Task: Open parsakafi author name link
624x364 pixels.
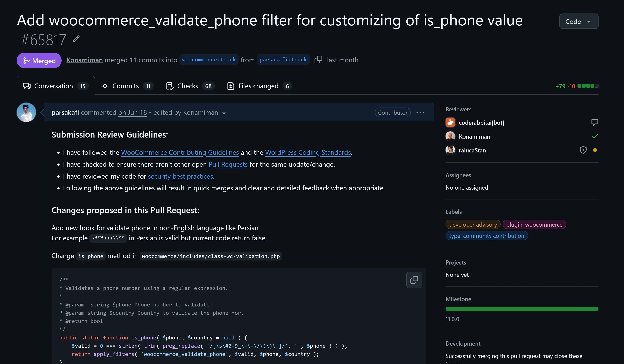Action: pos(65,112)
